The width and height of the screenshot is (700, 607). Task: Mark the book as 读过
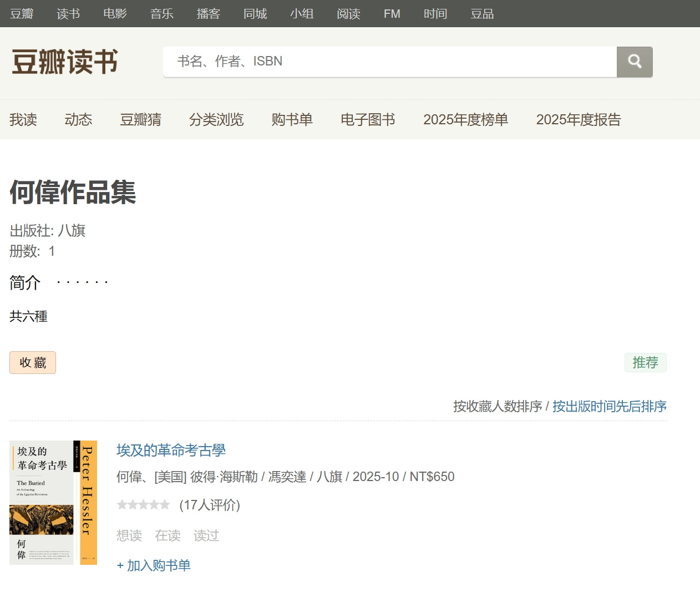(206, 535)
